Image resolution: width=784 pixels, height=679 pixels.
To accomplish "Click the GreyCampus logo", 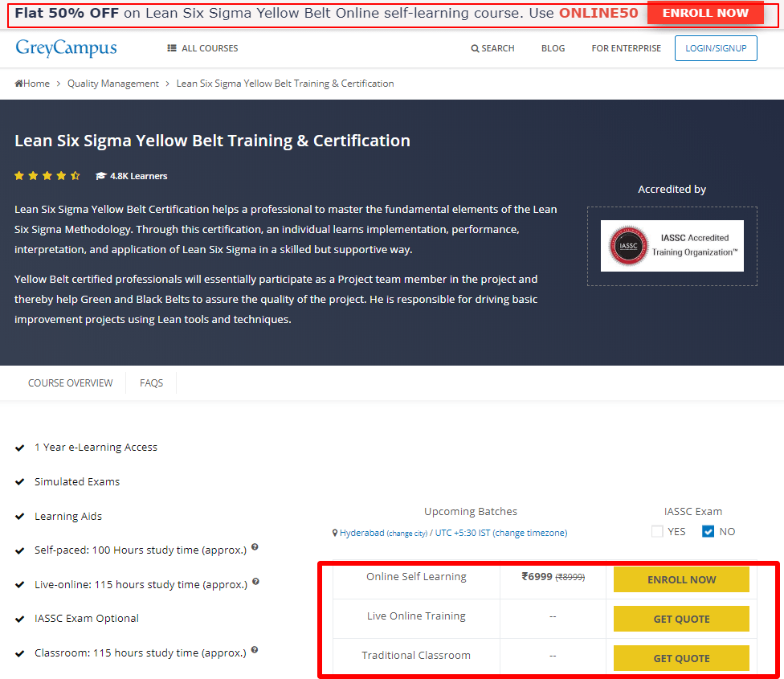I will point(66,48).
